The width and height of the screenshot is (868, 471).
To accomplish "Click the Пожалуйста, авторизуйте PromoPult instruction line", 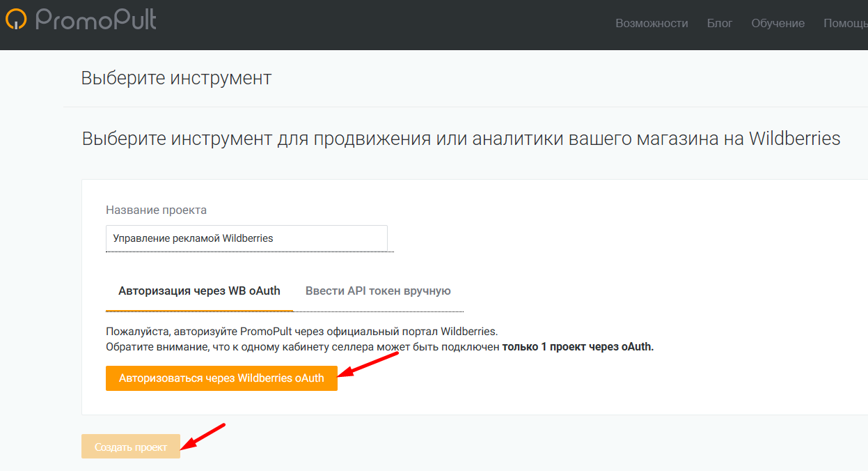I will click(x=302, y=331).
